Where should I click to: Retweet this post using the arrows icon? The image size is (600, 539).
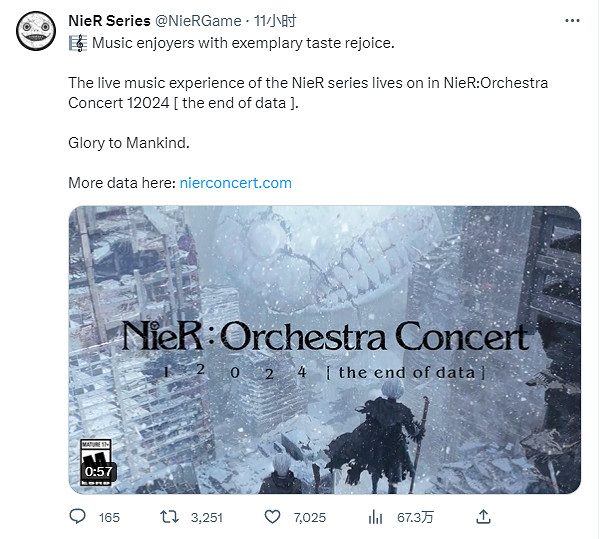tap(171, 516)
